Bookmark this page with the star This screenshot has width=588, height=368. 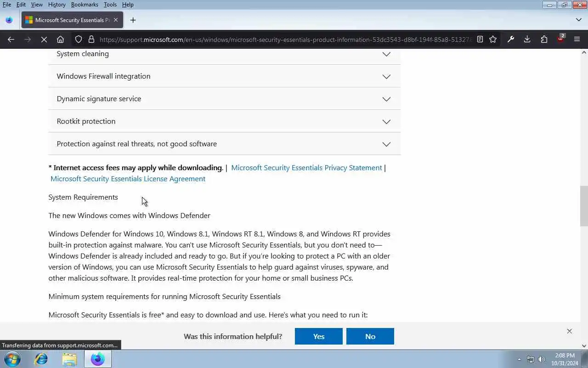493,40
